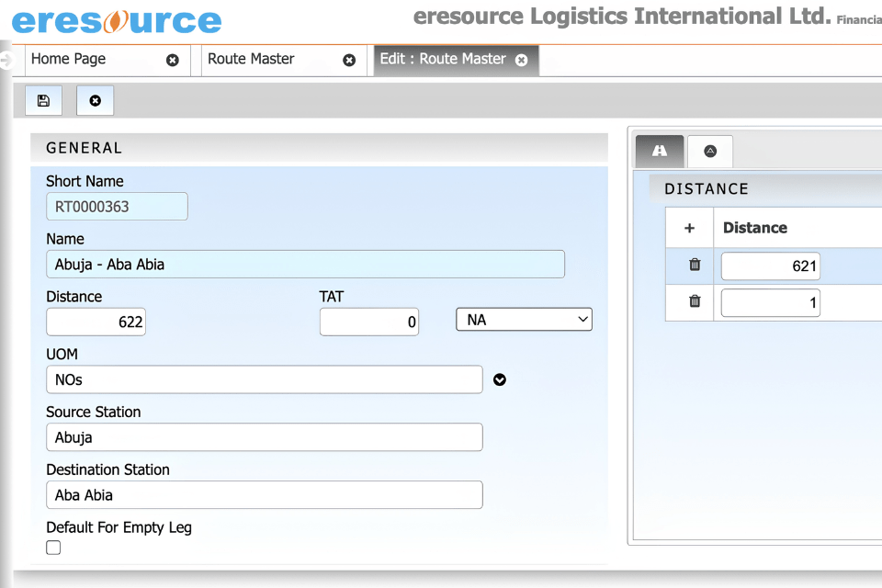This screenshot has height=588, width=882.
Task: Open the road distance panel tab
Action: pos(660,151)
